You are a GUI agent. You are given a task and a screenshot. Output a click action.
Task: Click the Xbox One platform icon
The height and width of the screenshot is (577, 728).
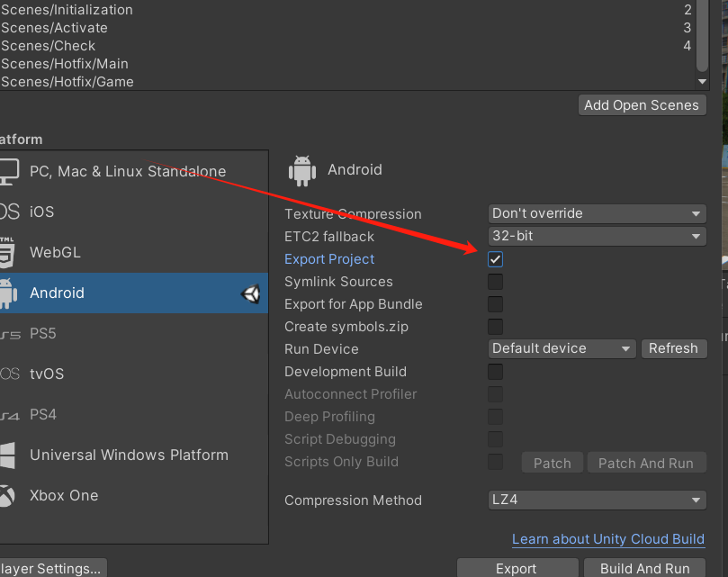pyautogui.click(x=7, y=495)
